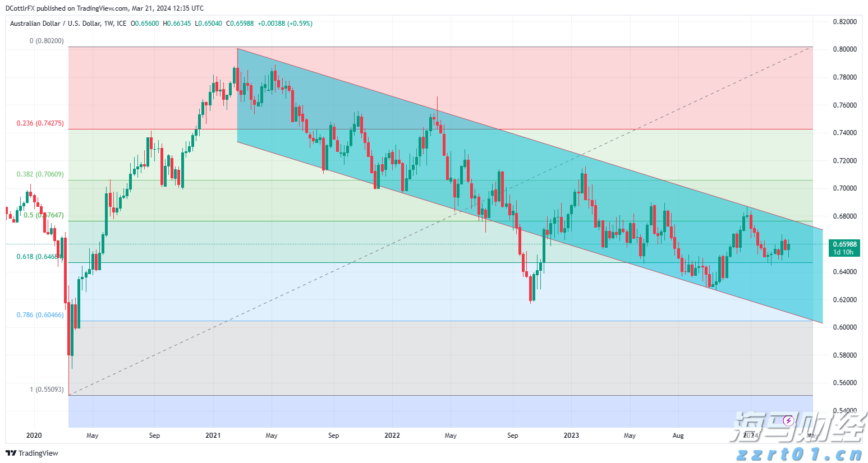
Task: Click the 2023 marker on time axis
Action: point(571,436)
